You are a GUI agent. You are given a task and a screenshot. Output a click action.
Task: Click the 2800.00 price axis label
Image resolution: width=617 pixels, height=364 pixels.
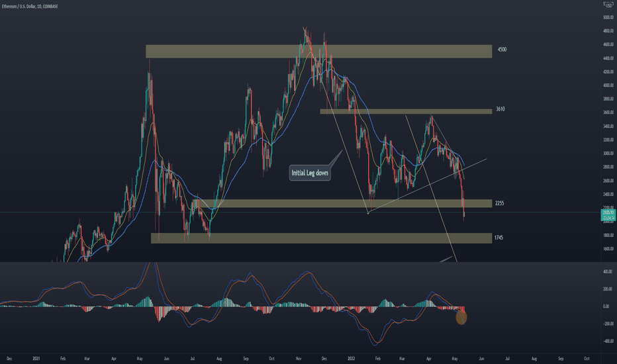point(608,167)
